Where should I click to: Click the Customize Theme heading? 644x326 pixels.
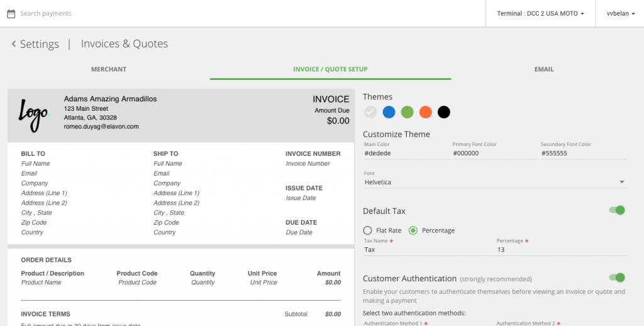(x=396, y=135)
